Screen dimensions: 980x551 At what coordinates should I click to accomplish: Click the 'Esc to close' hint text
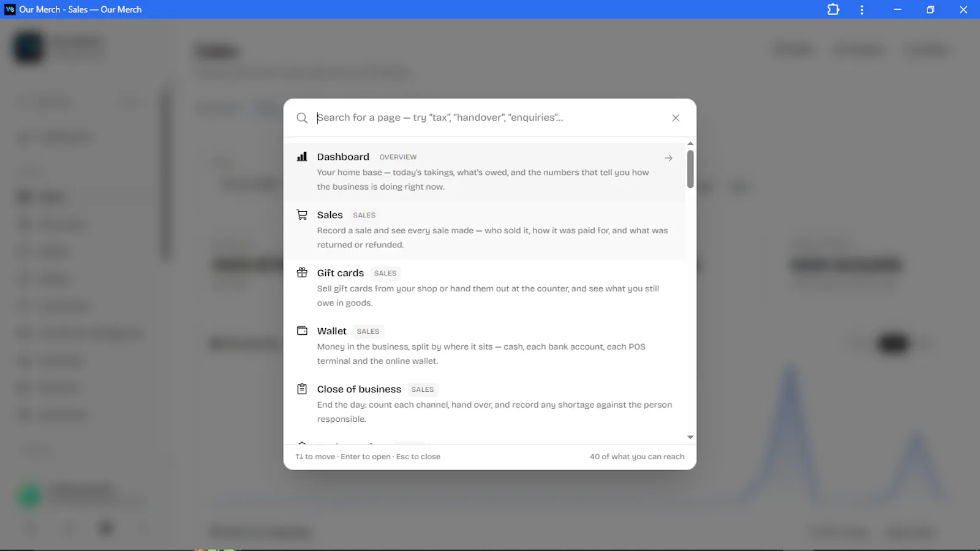(x=418, y=457)
